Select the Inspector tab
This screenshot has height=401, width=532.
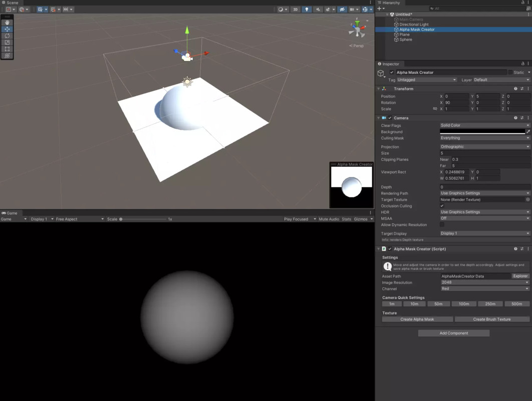pos(389,64)
